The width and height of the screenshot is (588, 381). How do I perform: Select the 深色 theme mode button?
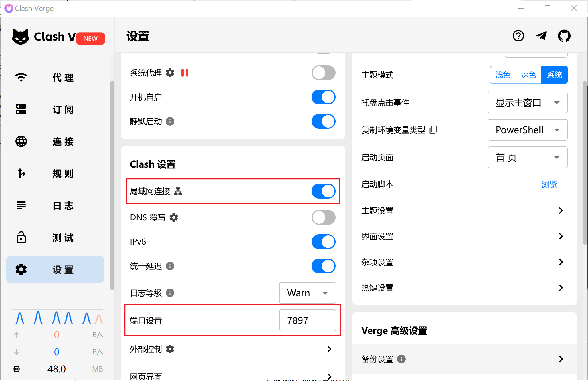(x=528, y=75)
